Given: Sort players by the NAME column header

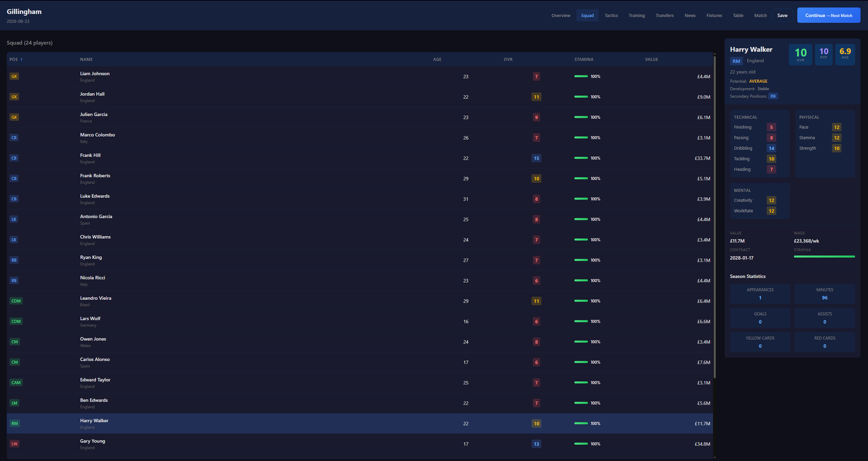Looking at the screenshot, I should coord(86,59).
